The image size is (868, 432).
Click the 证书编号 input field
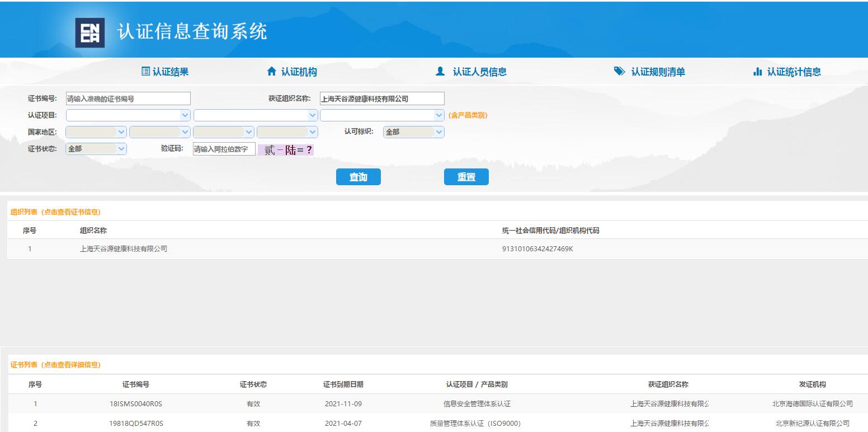128,99
